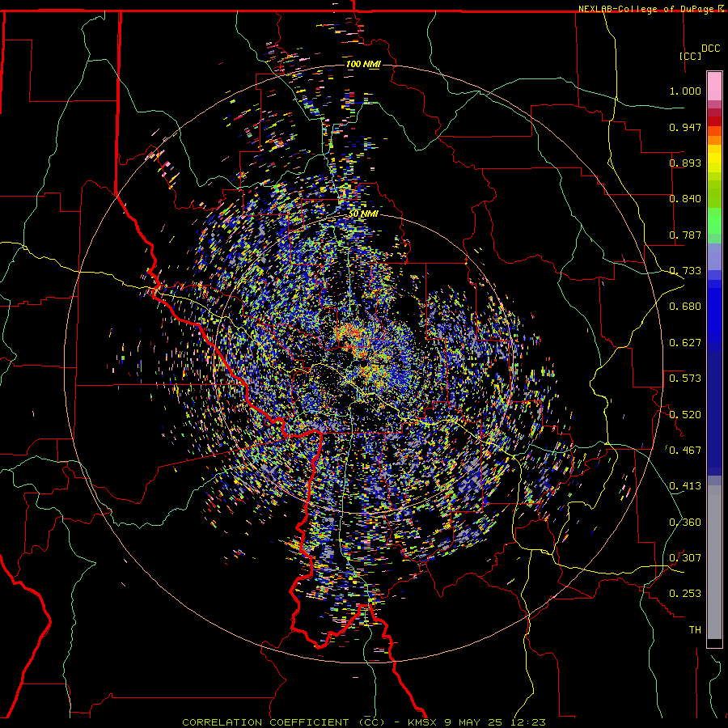Click the DCC label above the color scale

(710, 48)
